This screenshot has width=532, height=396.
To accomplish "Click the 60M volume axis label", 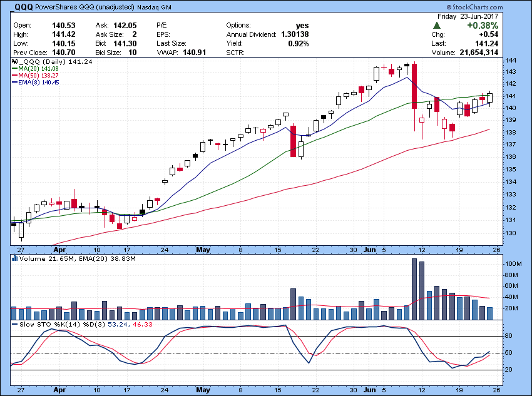I will [x=511, y=286].
